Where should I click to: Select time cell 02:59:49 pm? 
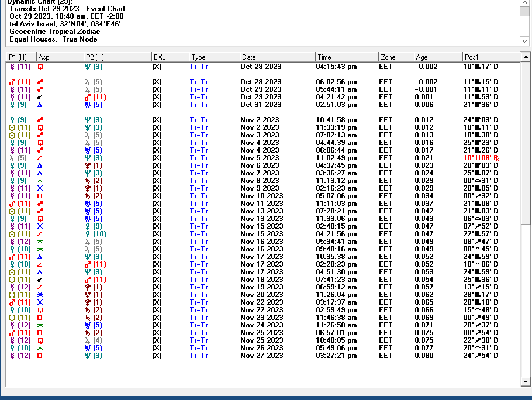[x=336, y=310]
